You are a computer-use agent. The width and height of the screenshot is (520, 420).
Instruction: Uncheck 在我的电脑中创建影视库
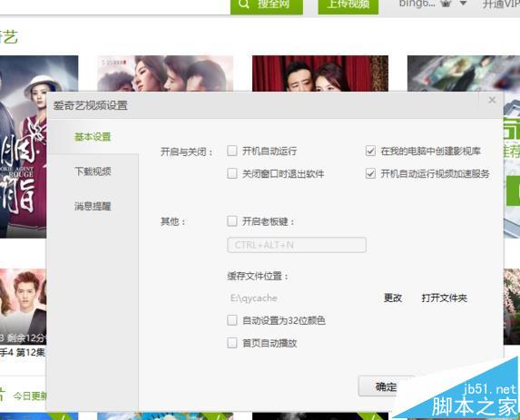[x=370, y=151]
